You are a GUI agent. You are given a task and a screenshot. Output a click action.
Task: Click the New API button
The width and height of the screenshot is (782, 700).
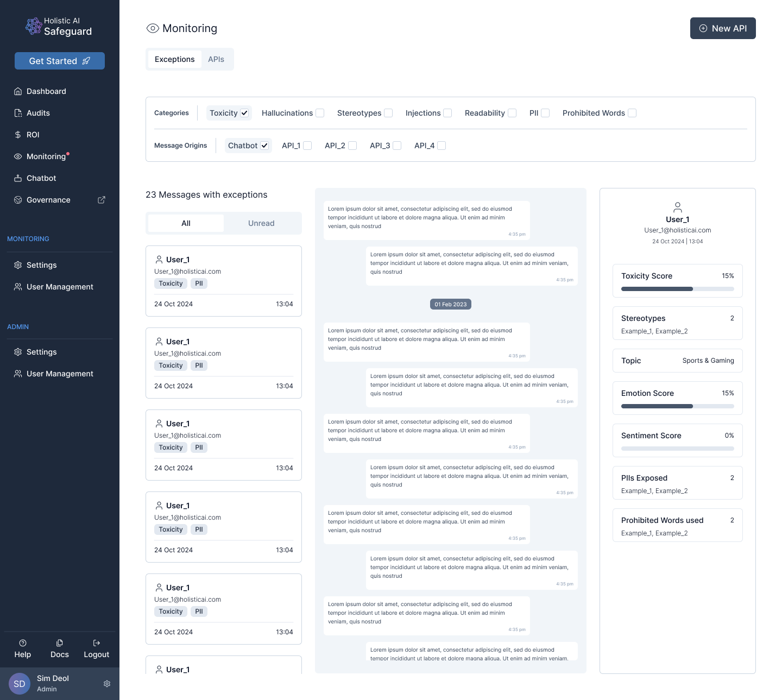(723, 28)
